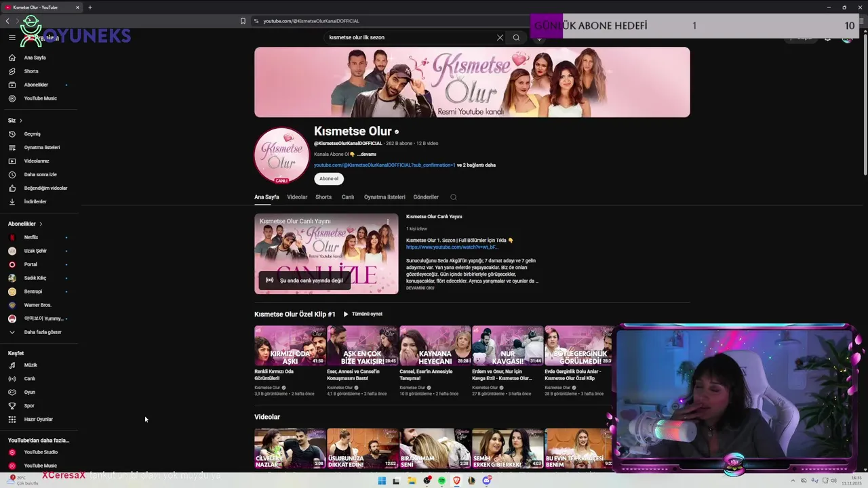Viewport: 868px width, 488px height.
Task: Open Hazır Oyunlar under Keşfet
Action: (x=39, y=420)
